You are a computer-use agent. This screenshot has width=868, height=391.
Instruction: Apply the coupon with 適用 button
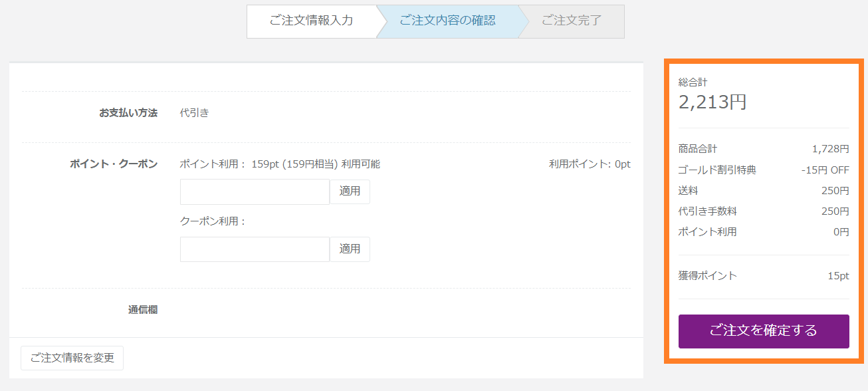tap(350, 249)
